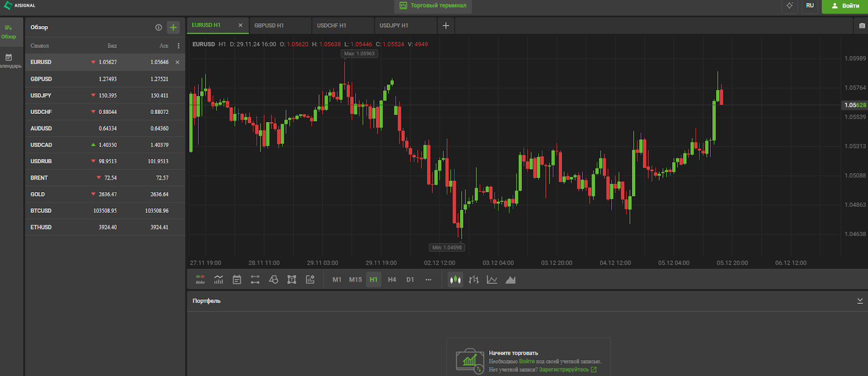Click the Бид column header
Viewport: 868px width, 376px height.
point(112,46)
